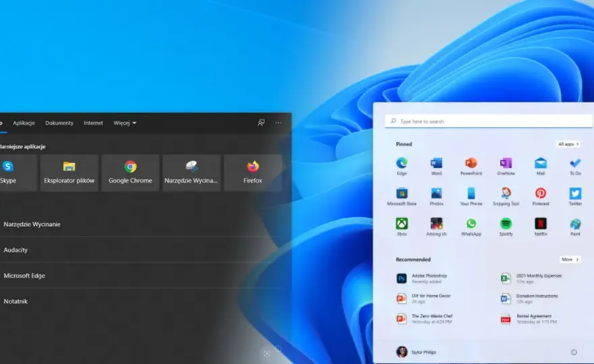Open The Zero-Waste Chef presentation
This screenshot has width=594, height=364.
click(x=425, y=319)
